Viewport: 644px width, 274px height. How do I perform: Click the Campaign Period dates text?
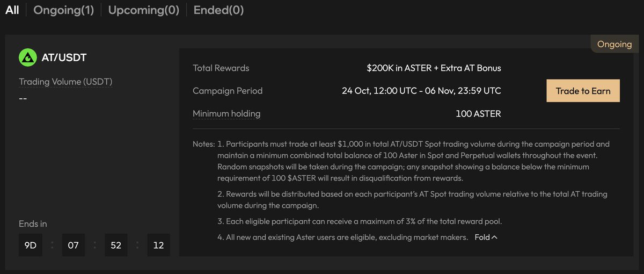[x=421, y=91]
